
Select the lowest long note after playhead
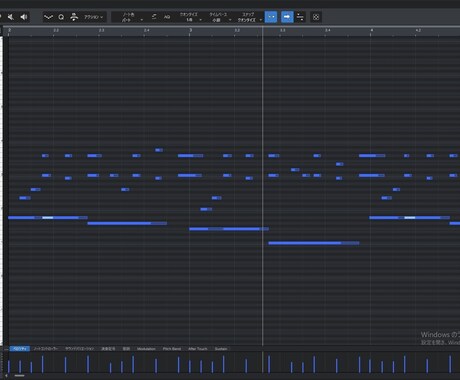click(x=314, y=243)
